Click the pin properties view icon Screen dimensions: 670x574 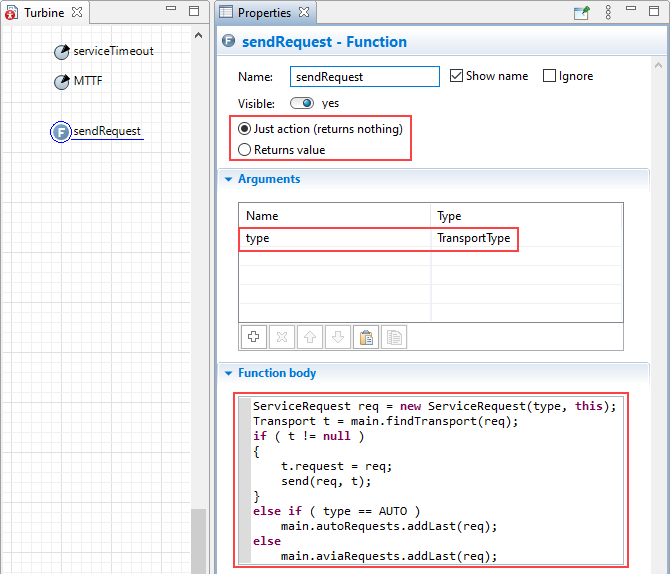click(582, 13)
